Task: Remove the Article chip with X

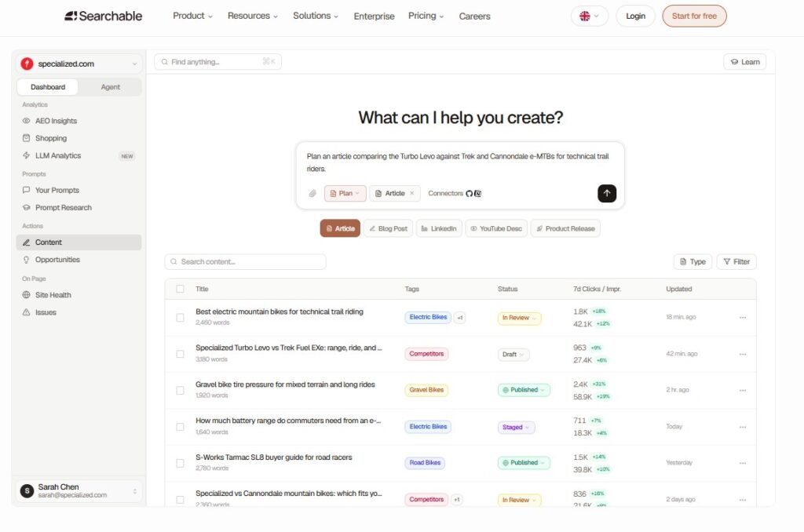Action: tap(411, 193)
